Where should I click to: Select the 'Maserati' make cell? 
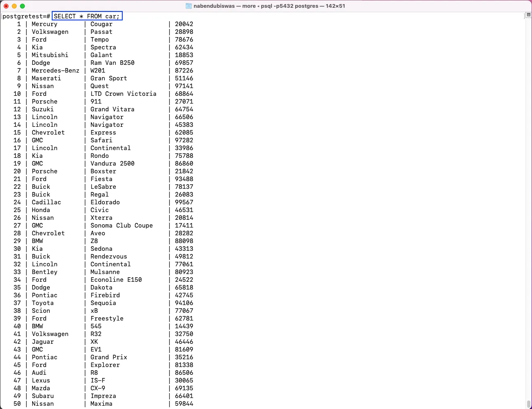pyautogui.click(x=46, y=78)
